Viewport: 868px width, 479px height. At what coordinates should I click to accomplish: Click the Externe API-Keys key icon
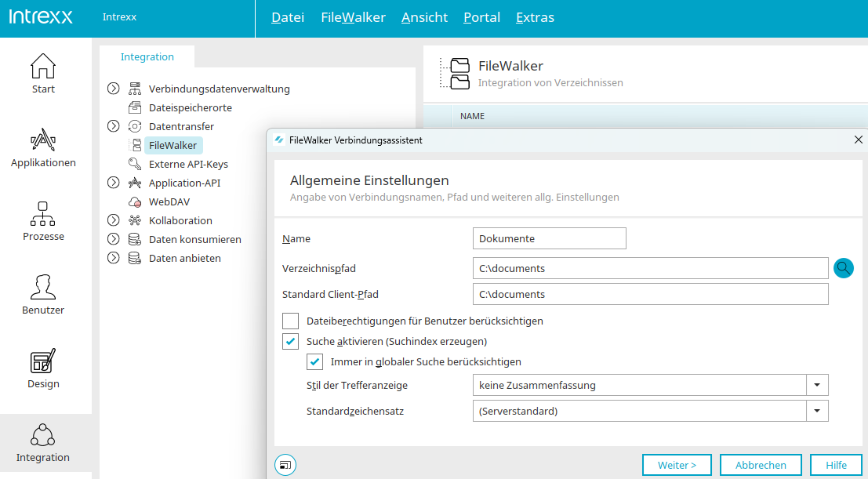point(135,164)
